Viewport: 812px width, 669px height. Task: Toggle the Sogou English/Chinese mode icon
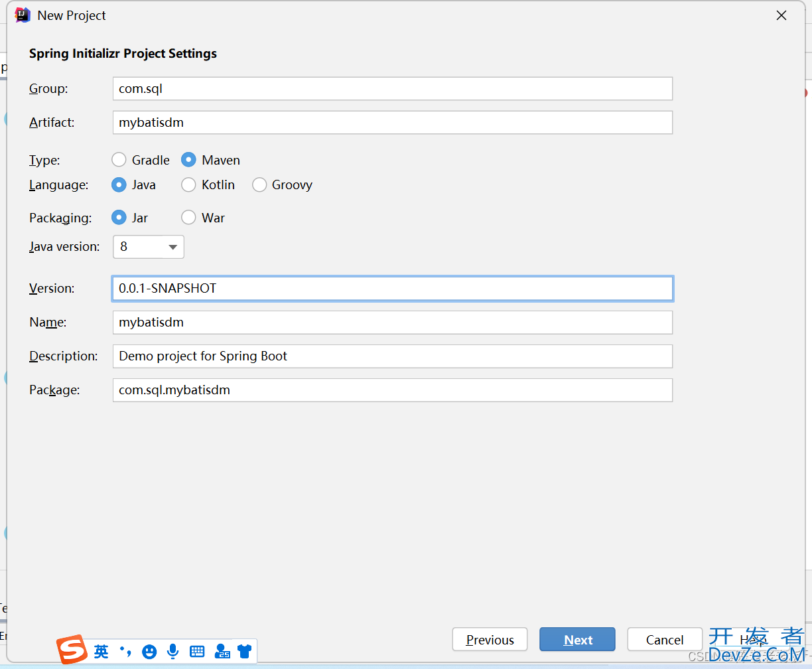point(101,652)
